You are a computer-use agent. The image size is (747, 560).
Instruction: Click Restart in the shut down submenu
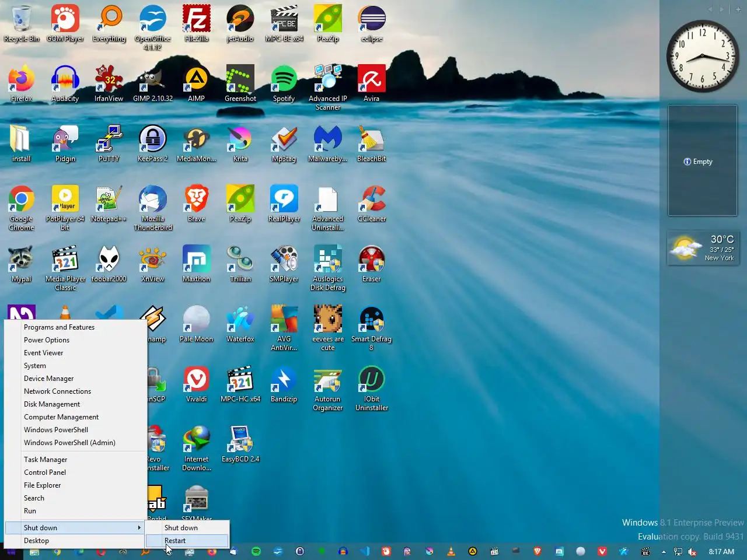point(187,541)
